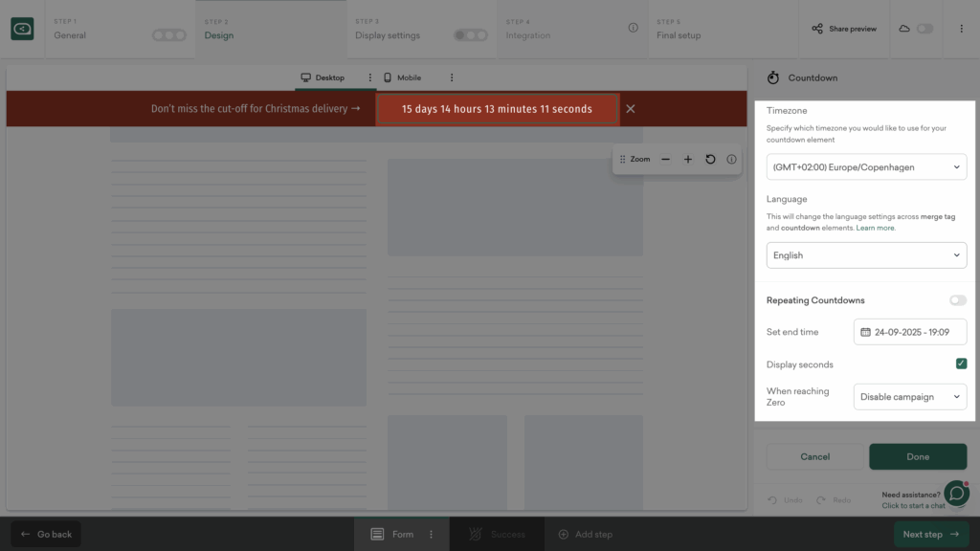This screenshot has height=551, width=980.
Task: Open Desktop view options three-dot menu
Action: 370,77
